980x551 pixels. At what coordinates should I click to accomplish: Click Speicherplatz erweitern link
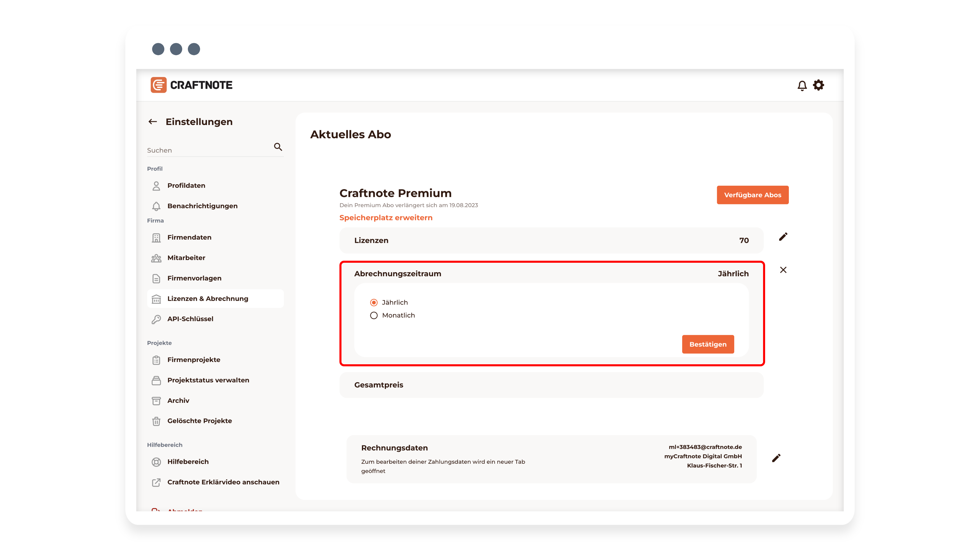tap(386, 218)
